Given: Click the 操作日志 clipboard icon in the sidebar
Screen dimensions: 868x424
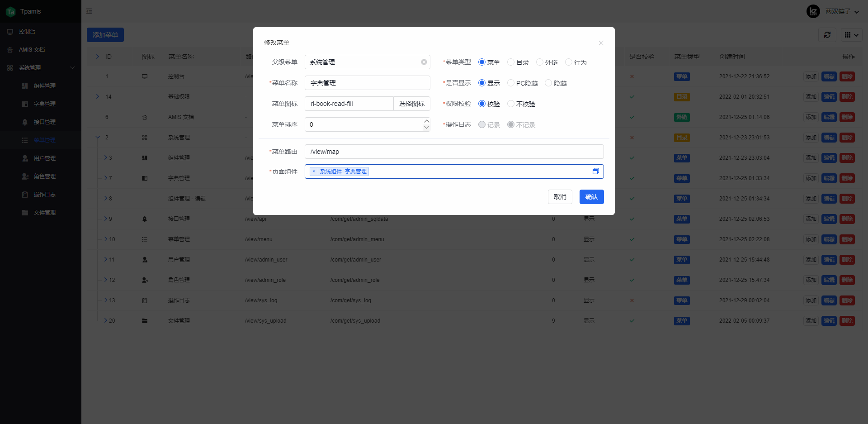Looking at the screenshot, I should pos(25,195).
